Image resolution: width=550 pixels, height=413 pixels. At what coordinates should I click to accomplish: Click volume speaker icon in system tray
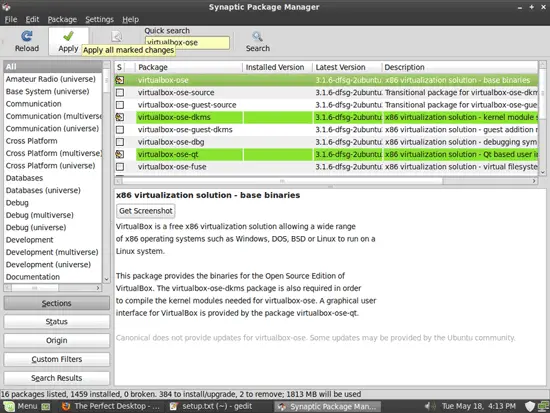point(429,406)
